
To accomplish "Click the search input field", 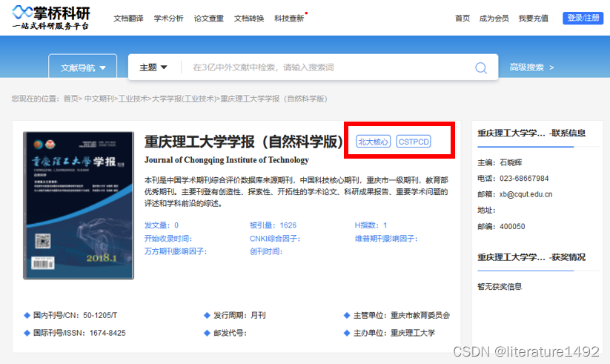I will 327,67.
